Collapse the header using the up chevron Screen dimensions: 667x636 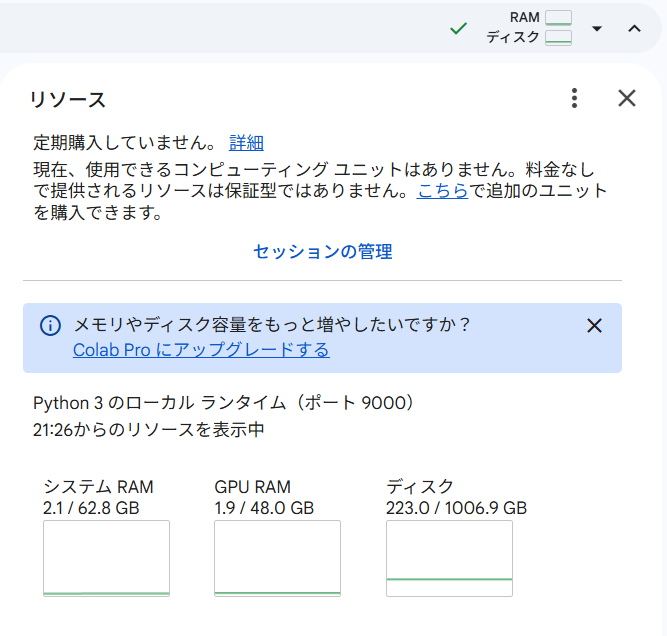click(634, 29)
